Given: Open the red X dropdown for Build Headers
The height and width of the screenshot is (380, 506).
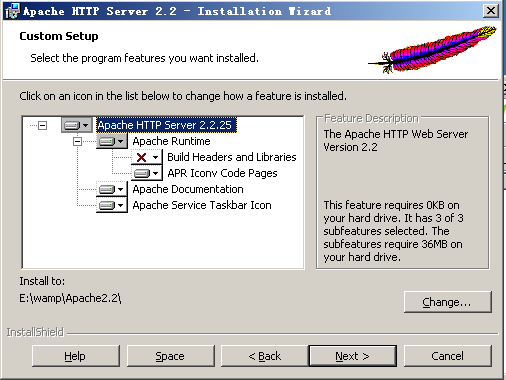Looking at the screenshot, I should pos(147,157).
